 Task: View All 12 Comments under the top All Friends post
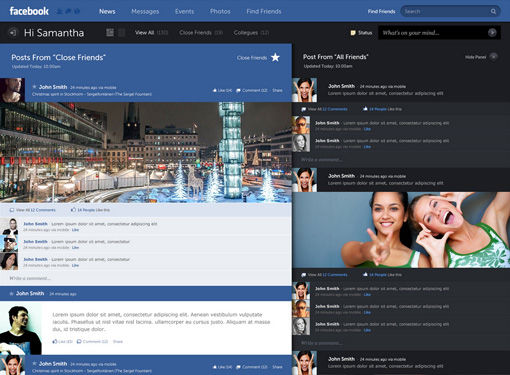pyautogui.click(x=324, y=109)
